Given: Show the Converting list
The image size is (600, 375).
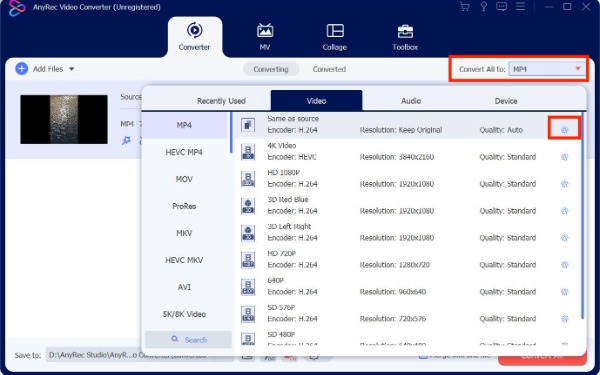Looking at the screenshot, I should click(x=271, y=69).
